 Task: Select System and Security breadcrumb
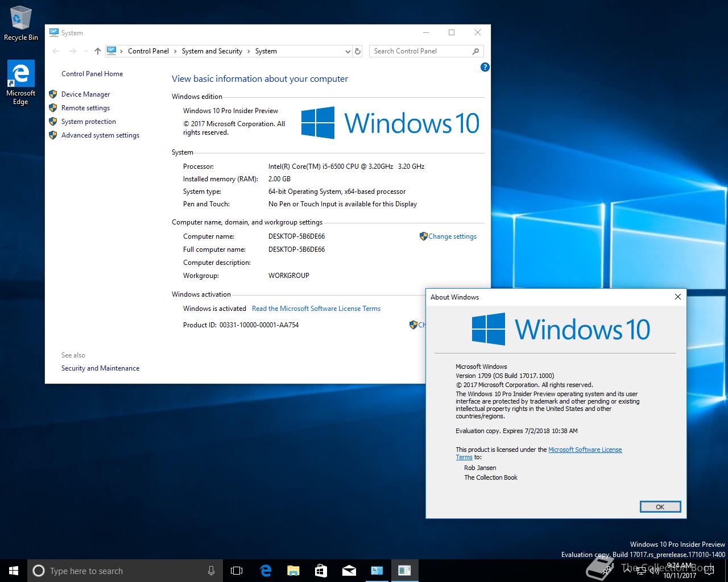(212, 51)
